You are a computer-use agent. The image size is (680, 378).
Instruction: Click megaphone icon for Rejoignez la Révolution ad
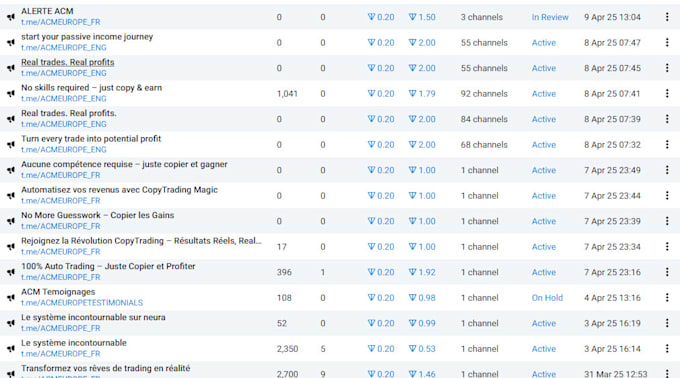tap(11, 247)
